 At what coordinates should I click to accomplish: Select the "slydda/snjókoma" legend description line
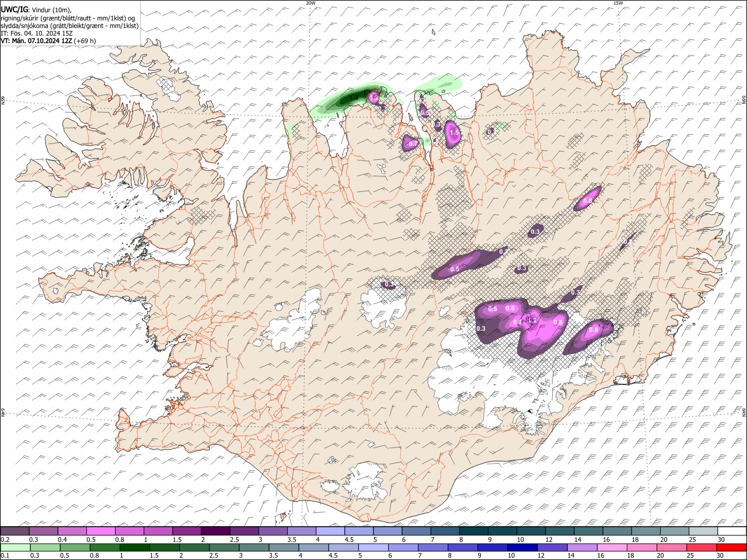click(69, 26)
